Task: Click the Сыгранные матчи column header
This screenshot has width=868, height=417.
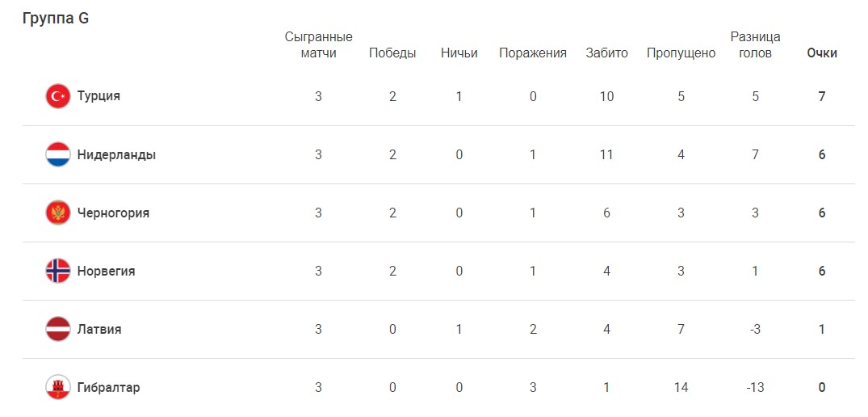Action: pos(318,45)
